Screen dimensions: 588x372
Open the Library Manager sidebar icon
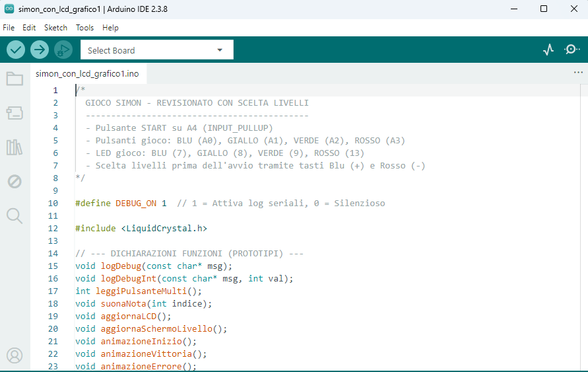pyautogui.click(x=15, y=147)
